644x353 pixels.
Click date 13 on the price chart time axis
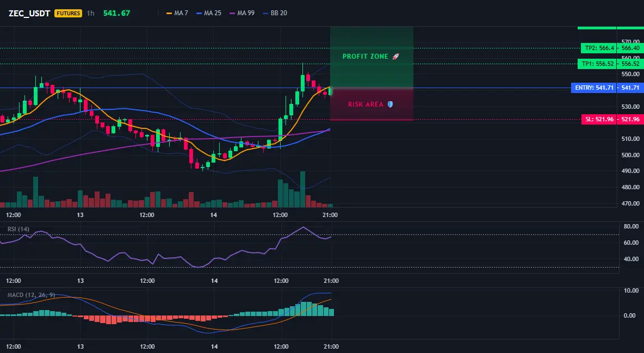pyautogui.click(x=80, y=215)
